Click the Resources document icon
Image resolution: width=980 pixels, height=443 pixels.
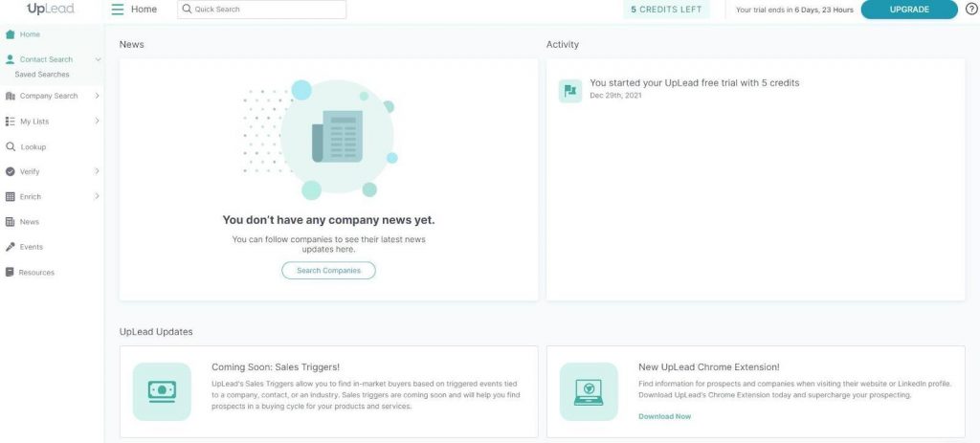[10, 273]
